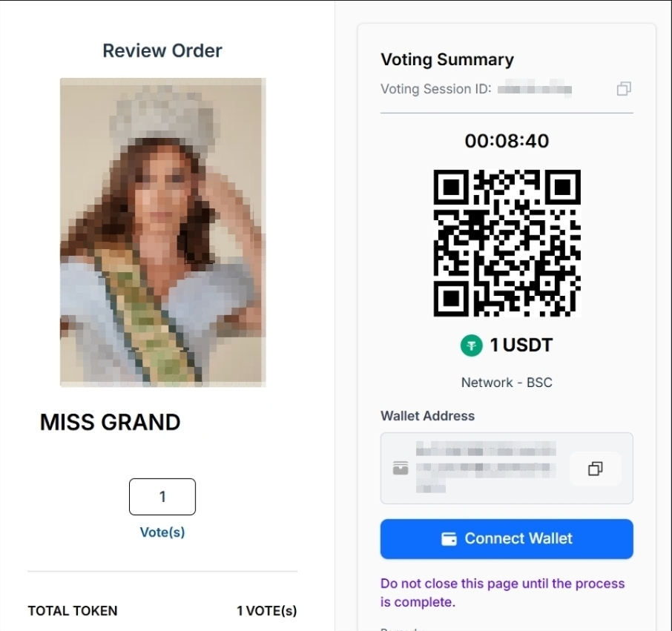Copy the Voting Session ID
This screenshot has height=631, width=672.
pyautogui.click(x=624, y=89)
